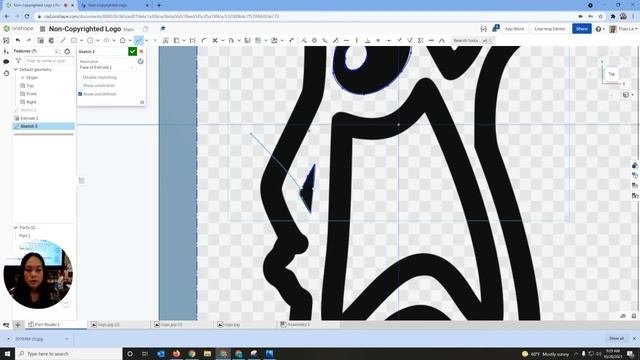Viewport: 640px width, 360px height.
Task: Collapse the Parts list section
Action: pyautogui.click(x=16, y=227)
